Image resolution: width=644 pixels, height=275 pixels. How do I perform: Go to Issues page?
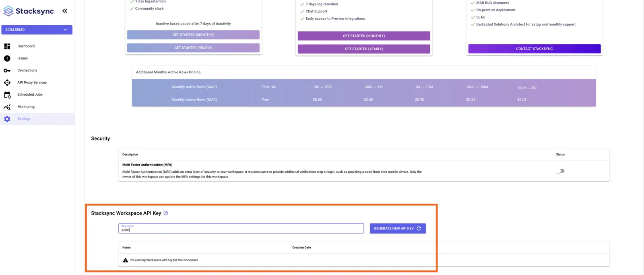click(23, 58)
